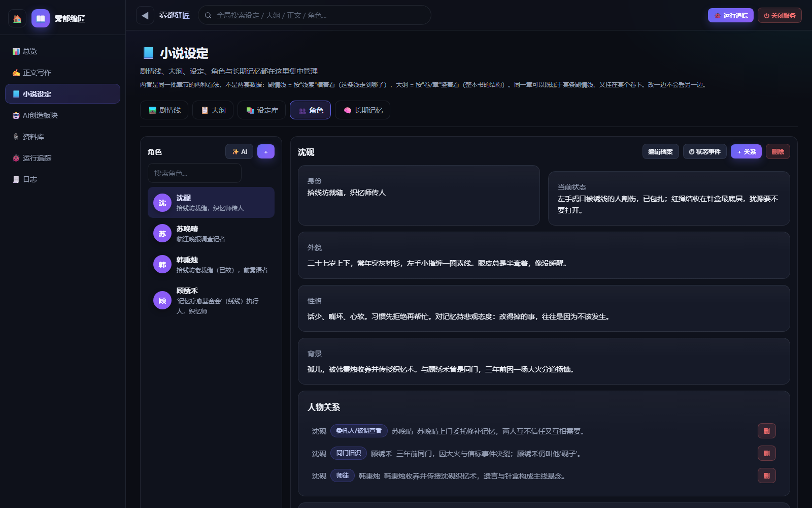Select 小说设定 in the sidebar
812x508 pixels.
click(x=62, y=94)
